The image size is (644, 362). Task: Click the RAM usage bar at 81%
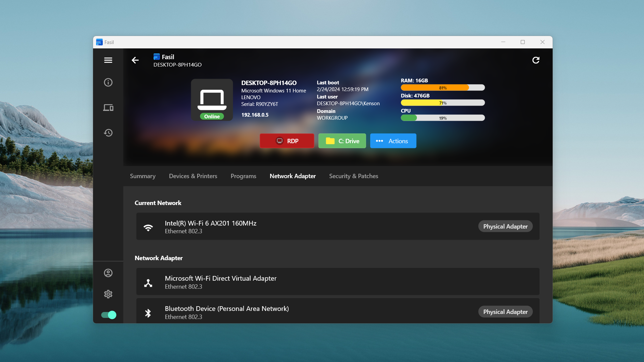pyautogui.click(x=443, y=88)
